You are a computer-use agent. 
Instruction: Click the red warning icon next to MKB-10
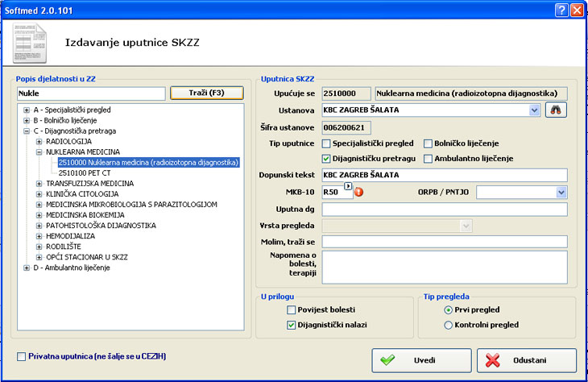point(358,193)
